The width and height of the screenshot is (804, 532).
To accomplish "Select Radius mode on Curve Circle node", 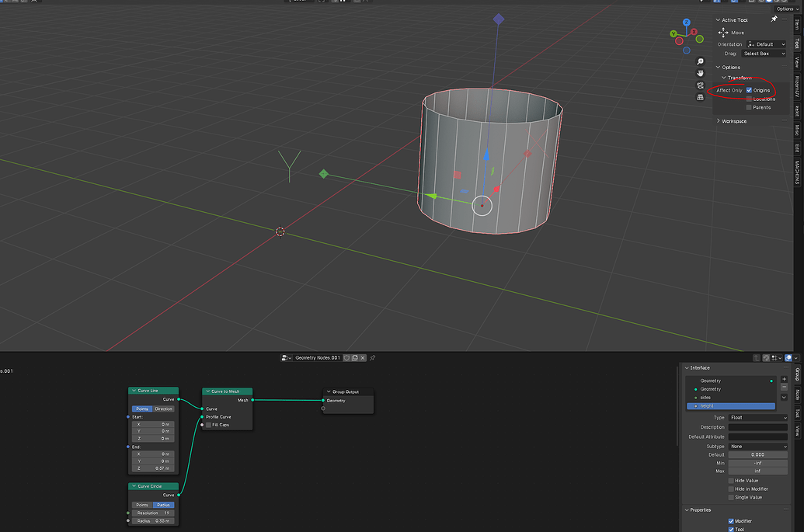I will pyautogui.click(x=164, y=505).
